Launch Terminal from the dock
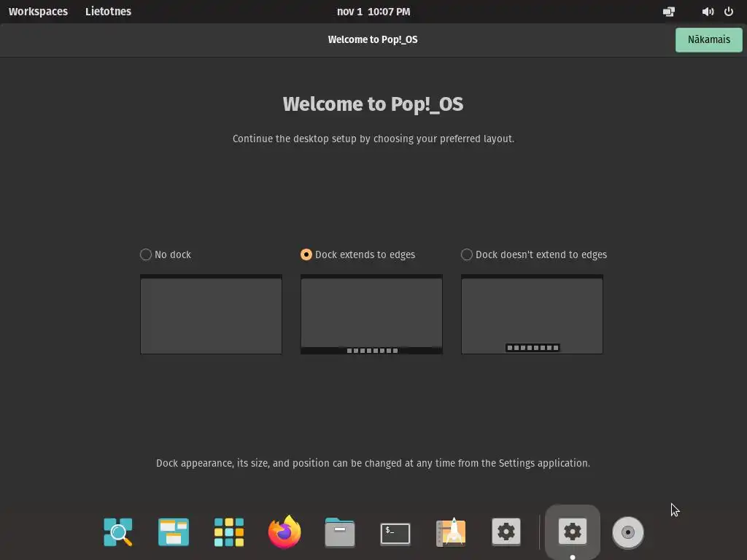 [x=395, y=533]
